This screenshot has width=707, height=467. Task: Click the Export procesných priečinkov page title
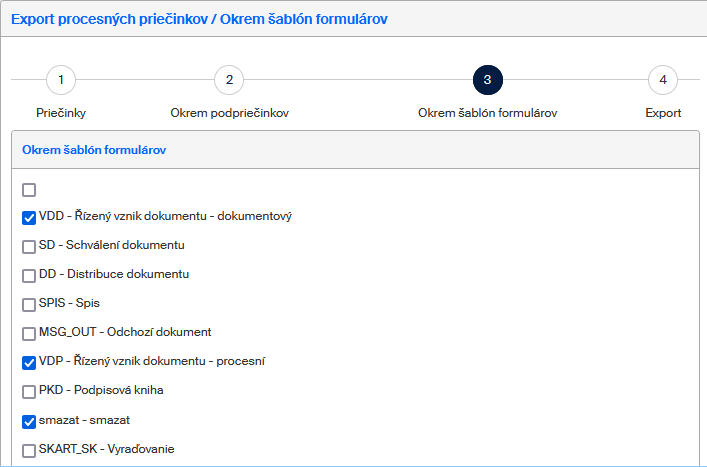tap(199, 19)
